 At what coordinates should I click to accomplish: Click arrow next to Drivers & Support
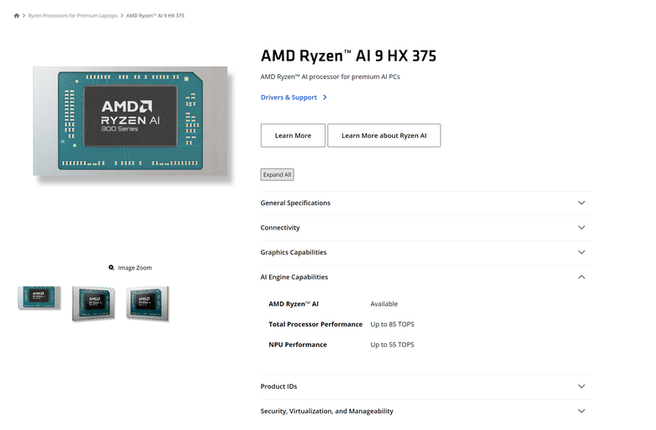(x=325, y=97)
